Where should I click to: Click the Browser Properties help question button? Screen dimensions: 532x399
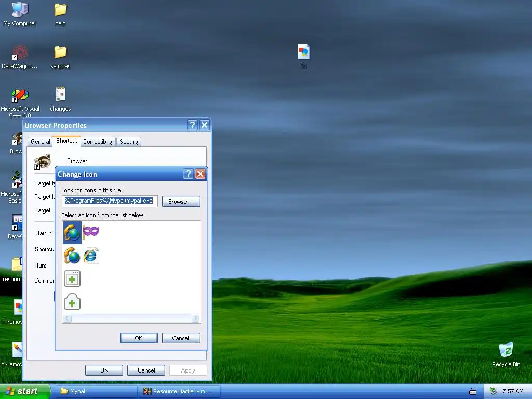(x=192, y=125)
